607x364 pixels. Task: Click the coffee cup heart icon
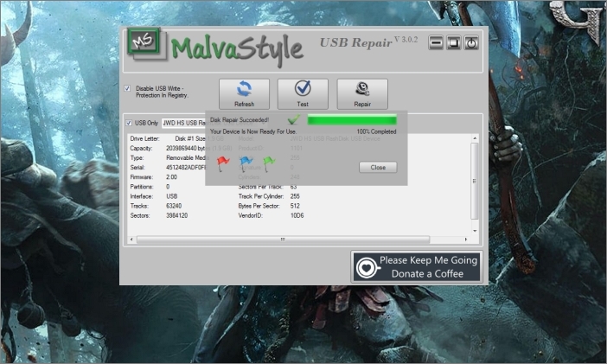(x=367, y=267)
